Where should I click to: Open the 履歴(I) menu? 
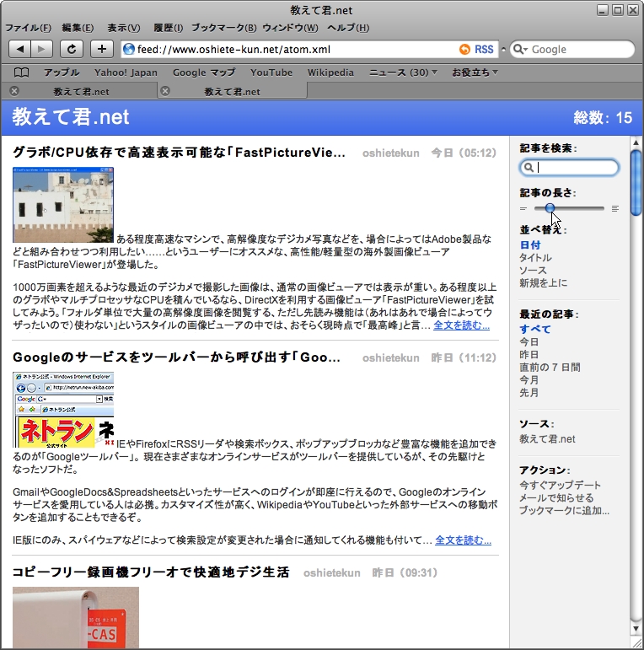click(x=169, y=28)
